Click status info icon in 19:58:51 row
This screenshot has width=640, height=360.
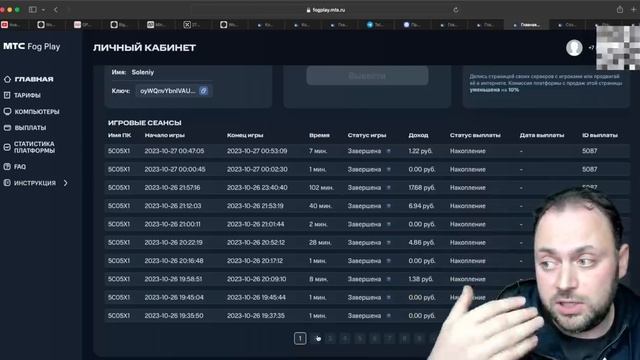(x=389, y=279)
